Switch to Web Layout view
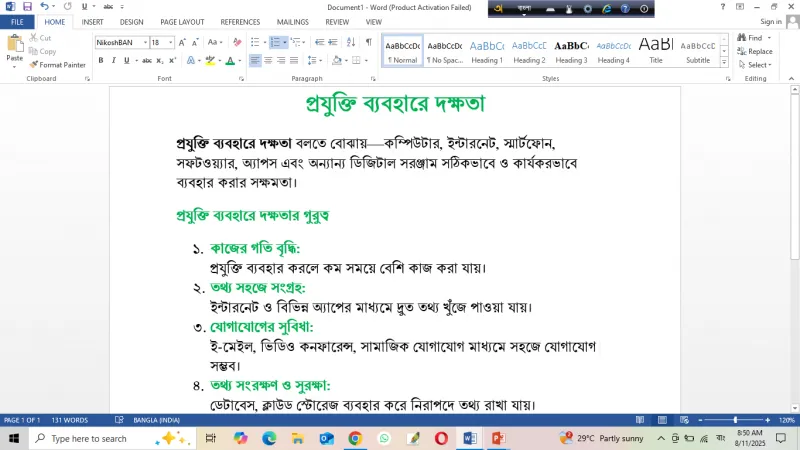 point(684,420)
